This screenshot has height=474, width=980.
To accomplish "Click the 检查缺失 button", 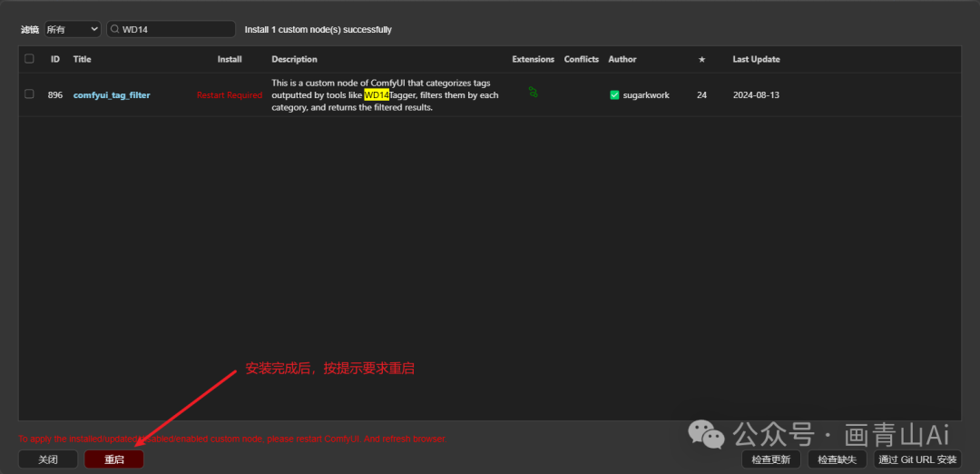I will [x=837, y=459].
